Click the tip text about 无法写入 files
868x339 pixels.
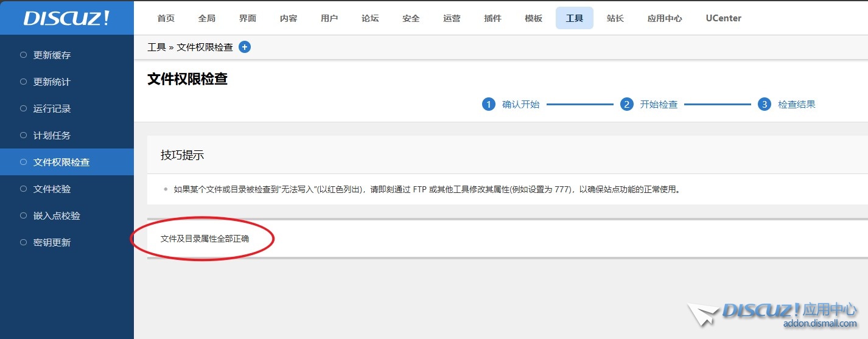click(x=427, y=189)
